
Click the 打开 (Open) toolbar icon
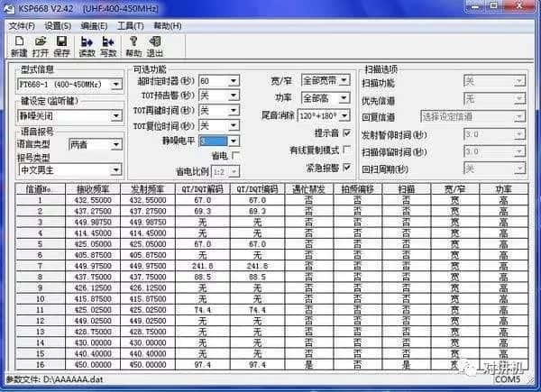[x=41, y=46]
